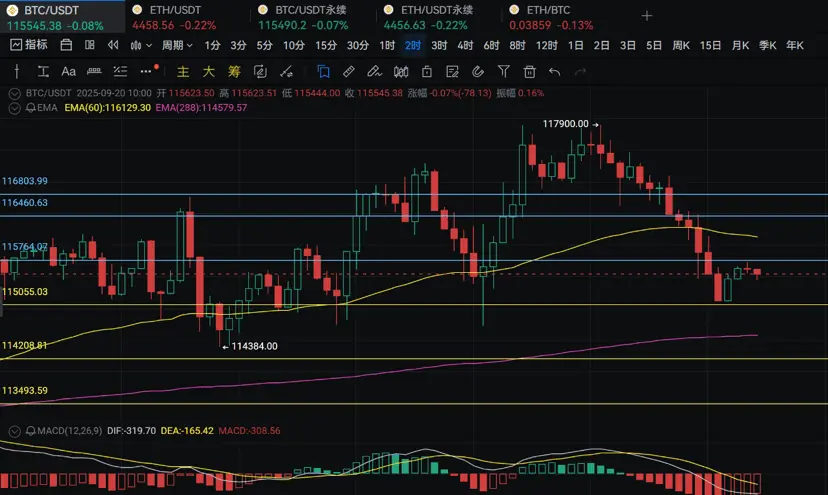Select the 15日 timeframe
The image size is (828, 495).
point(710,45)
